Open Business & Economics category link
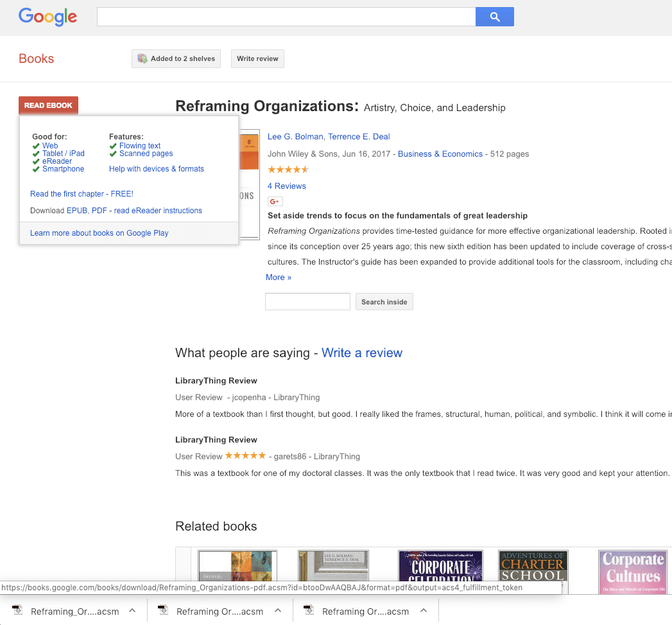Viewport: 672px width, 625px height. 440,154
